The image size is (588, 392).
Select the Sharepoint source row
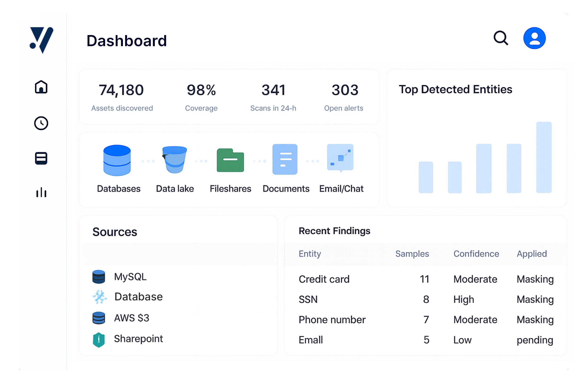coord(138,339)
